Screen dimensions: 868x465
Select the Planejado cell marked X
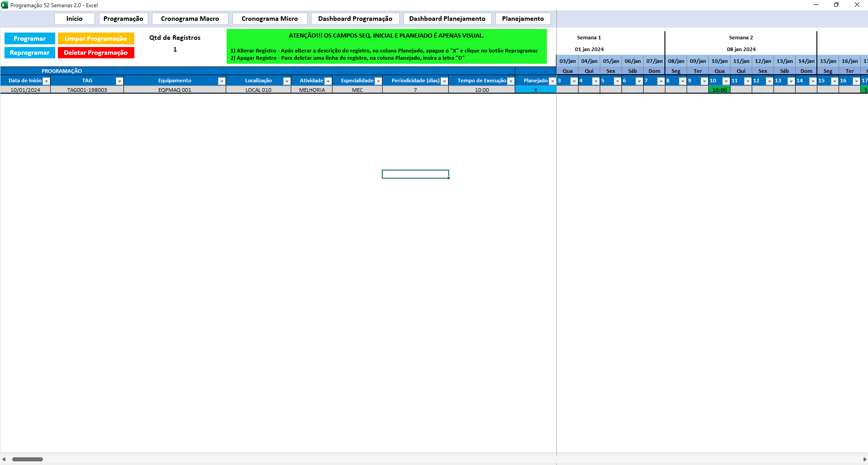pos(536,90)
